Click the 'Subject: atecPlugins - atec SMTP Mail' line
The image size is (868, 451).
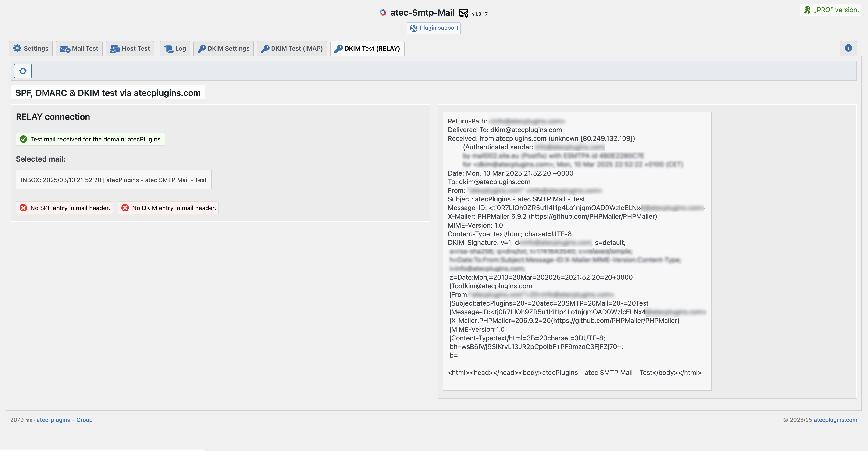pyautogui.click(x=516, y=199)
